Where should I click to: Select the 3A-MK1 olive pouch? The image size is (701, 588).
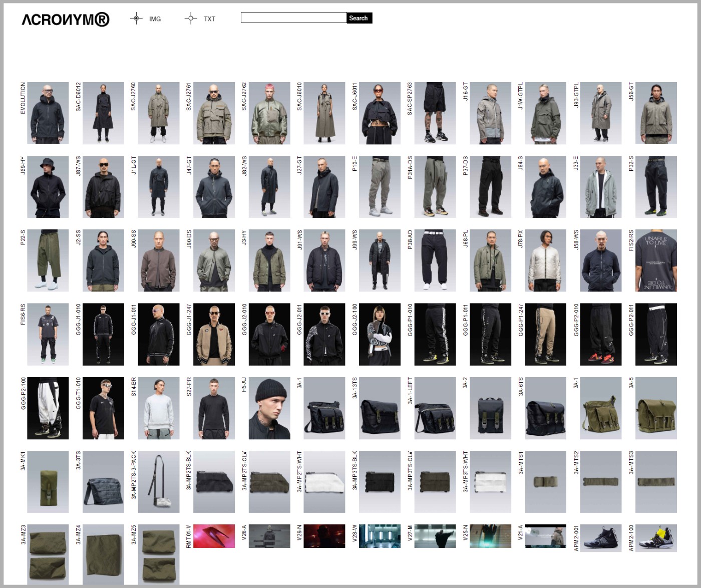(48, 482)
